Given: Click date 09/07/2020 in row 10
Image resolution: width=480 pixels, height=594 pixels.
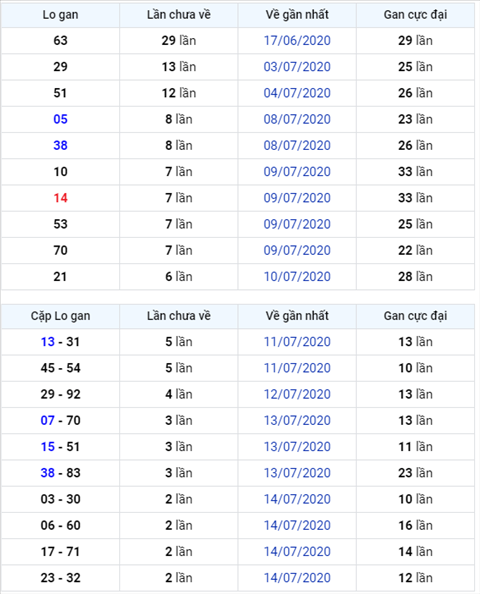Looking at the screenshot, I should (x=297, y=172).
